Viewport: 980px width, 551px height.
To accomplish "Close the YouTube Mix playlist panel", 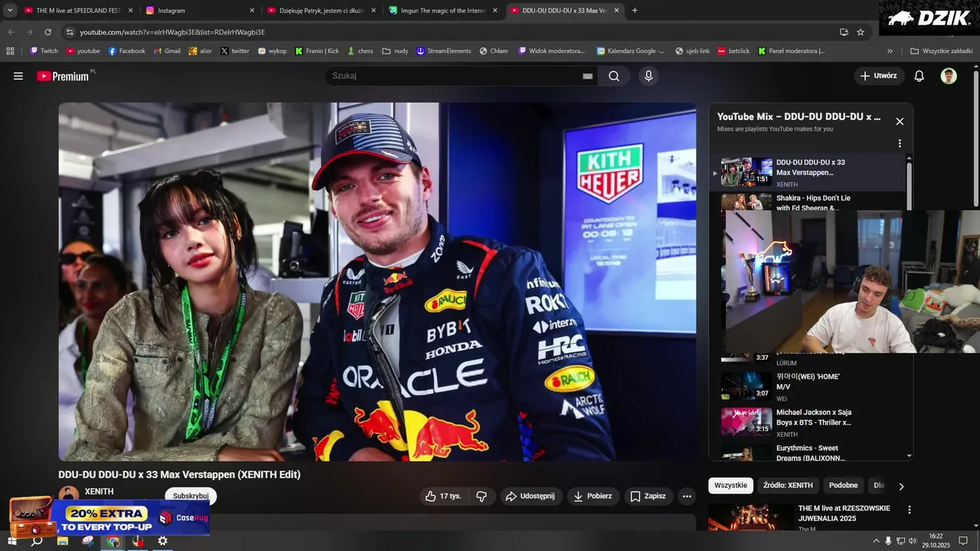I will click(x=900, y=121).
